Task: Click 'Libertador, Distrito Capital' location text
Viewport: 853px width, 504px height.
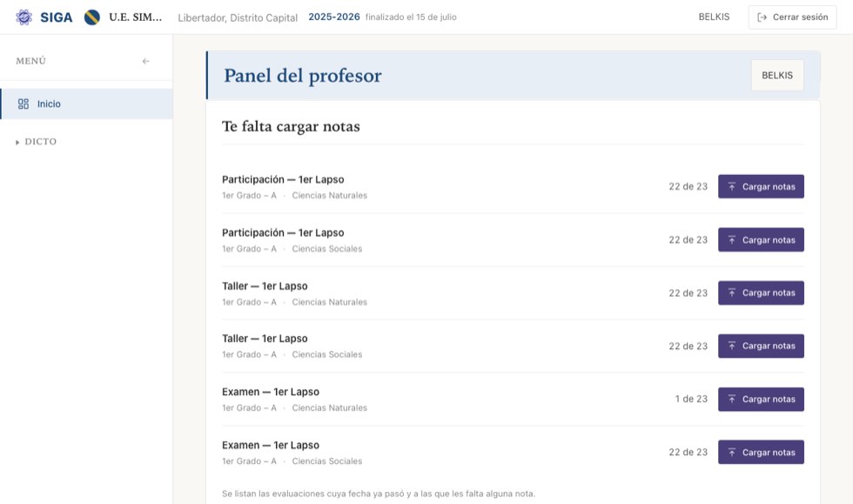Action: click(238, 17)
